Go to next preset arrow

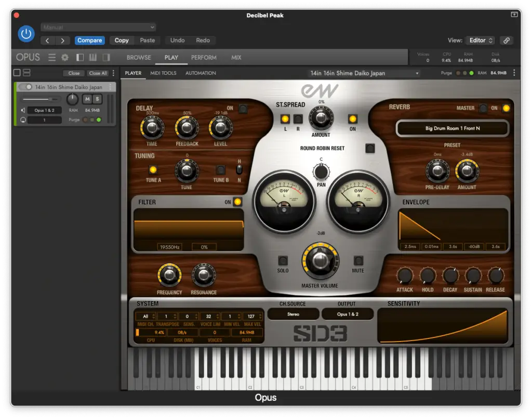pyautogui.click(x=62, y=41)
